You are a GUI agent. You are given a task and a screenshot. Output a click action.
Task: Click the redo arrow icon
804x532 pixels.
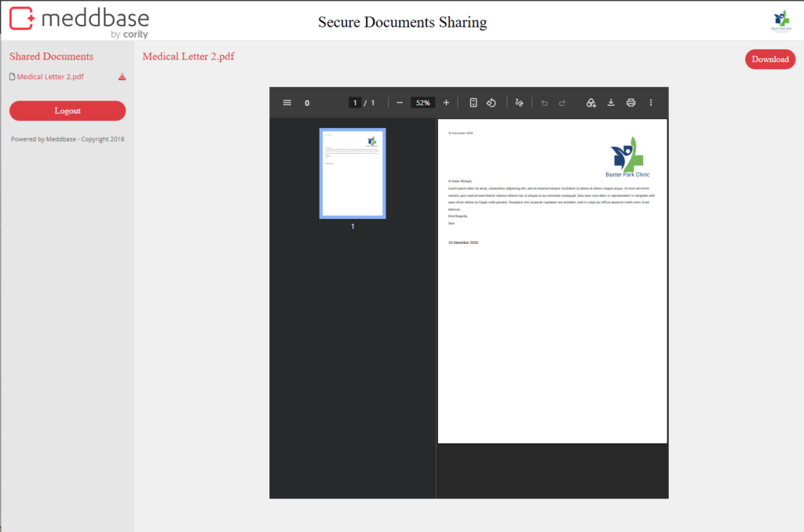click(x=562, y=103)
